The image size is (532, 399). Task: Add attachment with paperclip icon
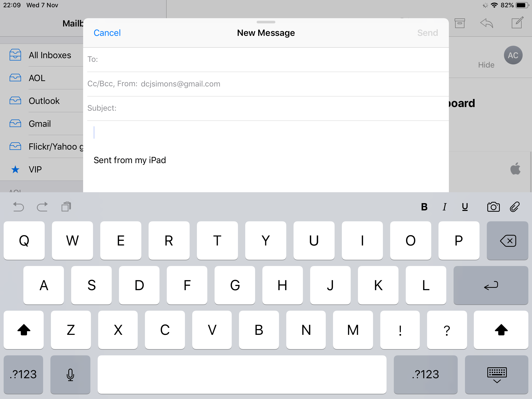515,207
